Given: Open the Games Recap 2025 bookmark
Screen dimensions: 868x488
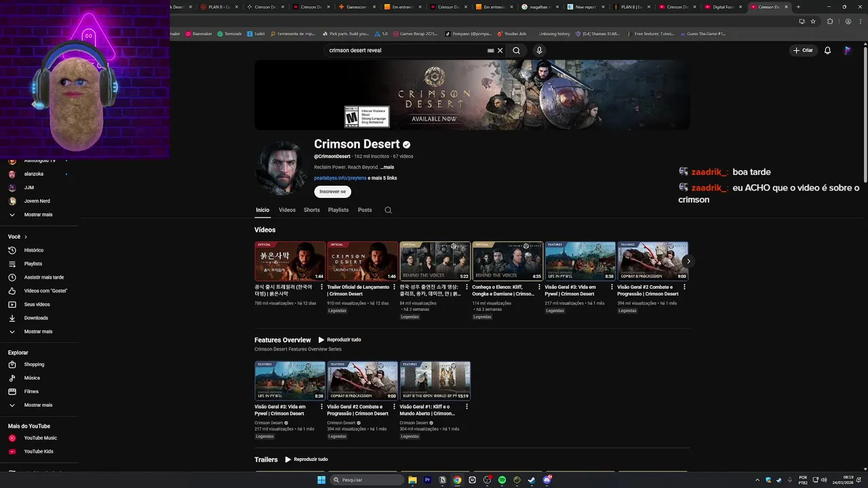Looking at the screenshot, I should click(415, 33).
